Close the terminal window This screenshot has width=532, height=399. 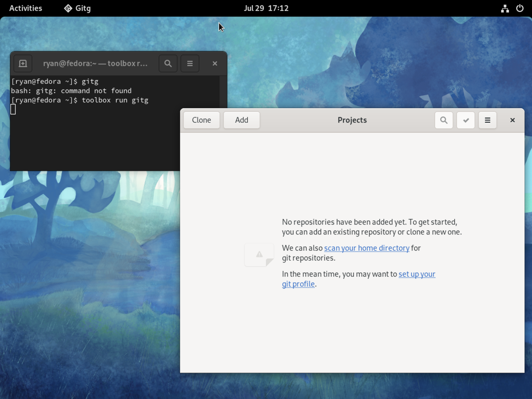[214, 63]
